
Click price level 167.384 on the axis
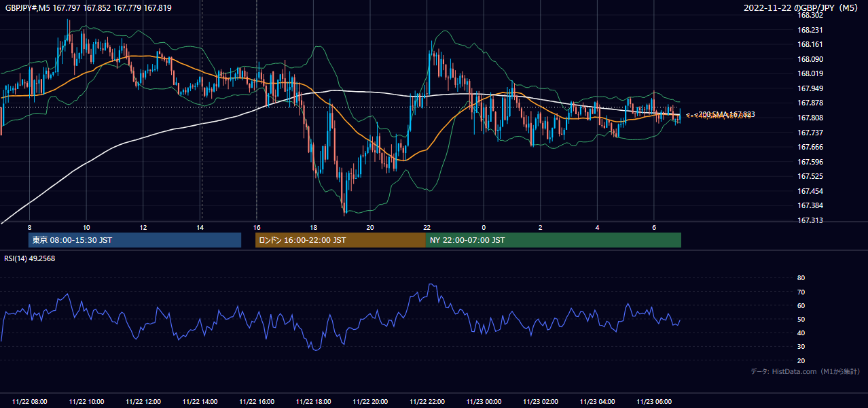810,205
